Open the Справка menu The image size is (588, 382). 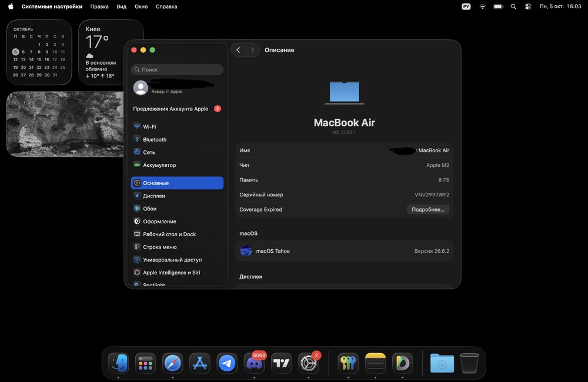(166, 6)
